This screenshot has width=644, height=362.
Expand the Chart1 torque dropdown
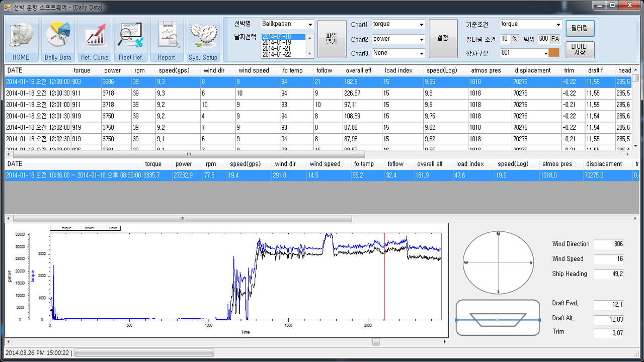click(421, 24)
